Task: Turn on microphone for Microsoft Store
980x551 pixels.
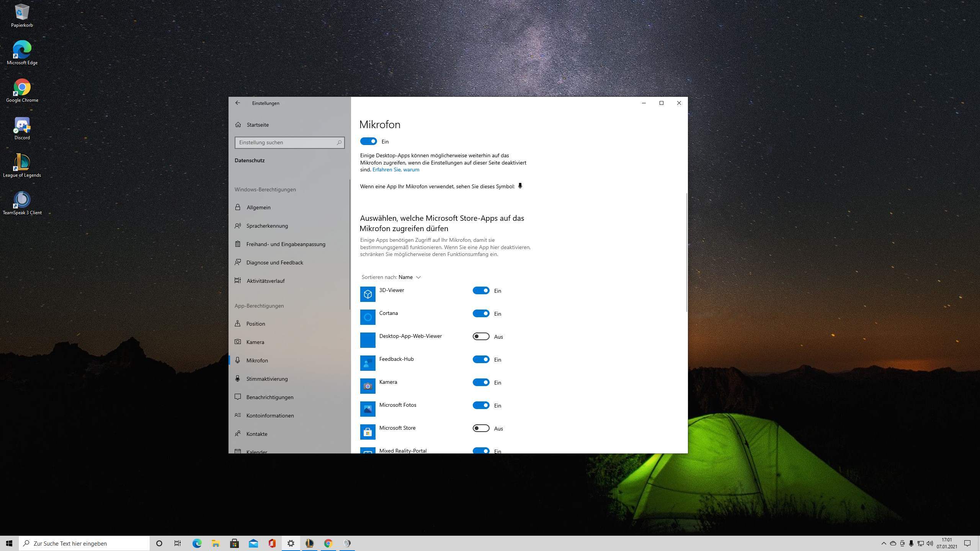Action: (481, 428)
